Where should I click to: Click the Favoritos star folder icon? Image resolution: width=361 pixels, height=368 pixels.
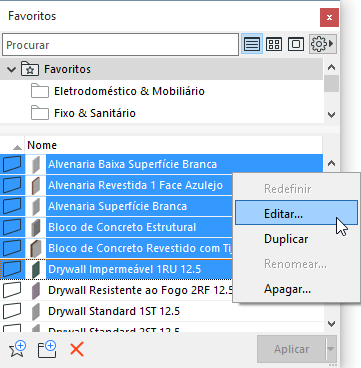[x=30, y=69]
